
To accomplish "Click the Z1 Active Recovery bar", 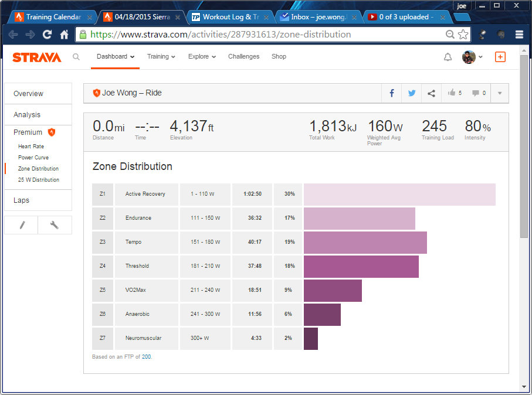I will point(399,194).
